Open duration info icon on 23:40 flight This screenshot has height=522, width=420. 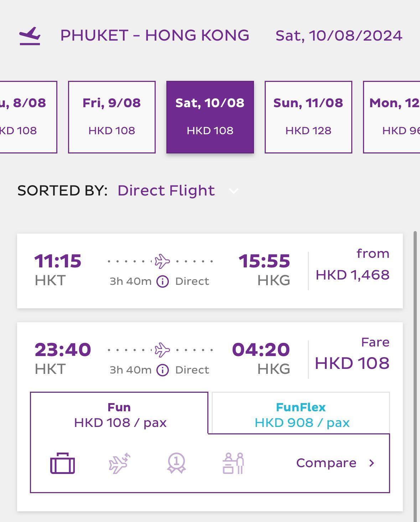coord(163,370)
